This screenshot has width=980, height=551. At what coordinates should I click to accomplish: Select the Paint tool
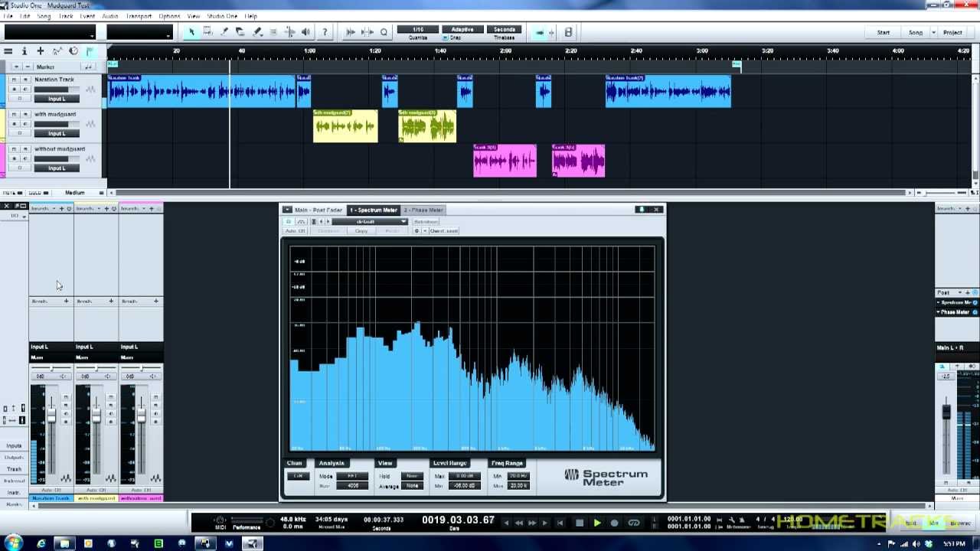click(x=257, y=32)
